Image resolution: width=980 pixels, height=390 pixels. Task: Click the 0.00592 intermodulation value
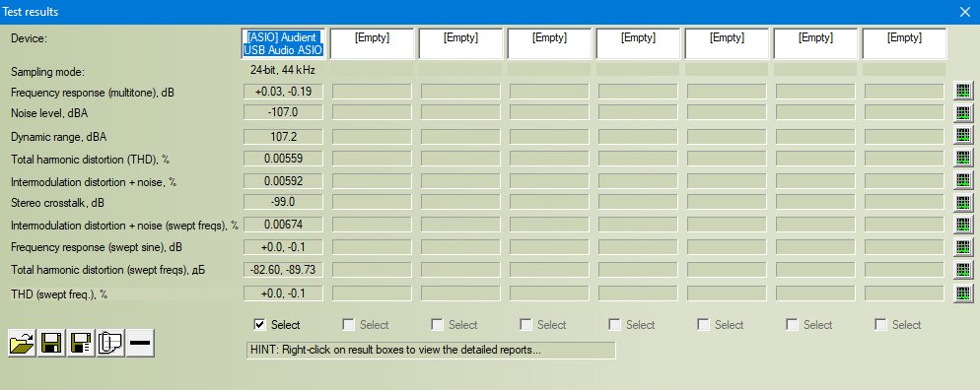pyautogui.click(x=283, y=181)
